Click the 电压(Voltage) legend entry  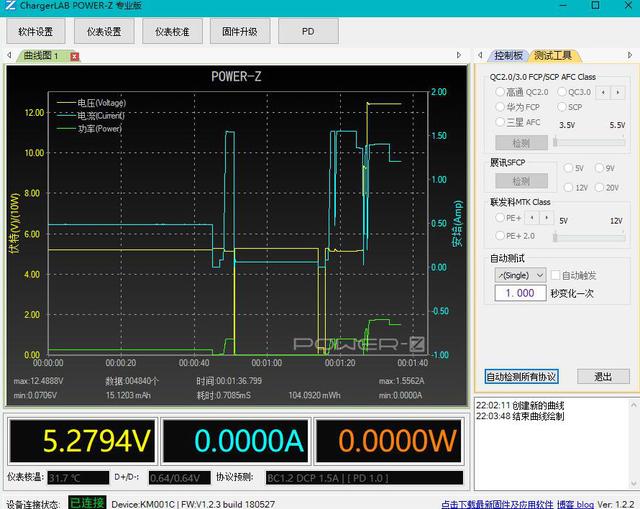[91, 103]
